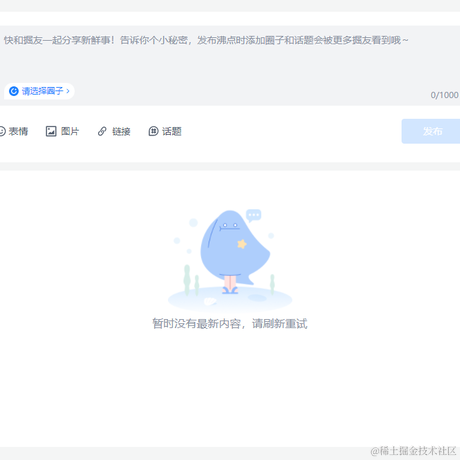Image resolution: width=460 pixels, height=460 pixels.
Task: Click the empty-state text 暂时没有最新内容，请刷新重试
Action: pos(230,323)
